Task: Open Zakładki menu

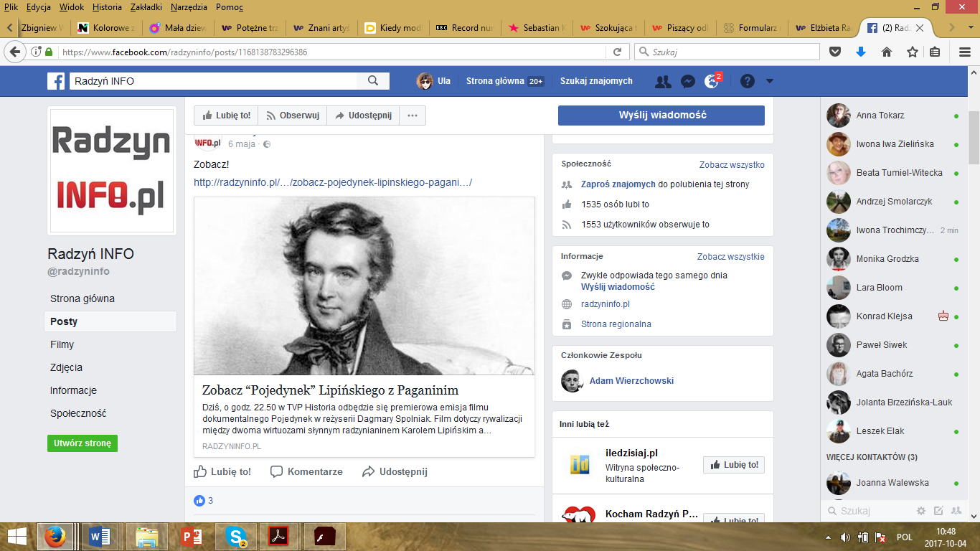Action: (x=146, y=7)
